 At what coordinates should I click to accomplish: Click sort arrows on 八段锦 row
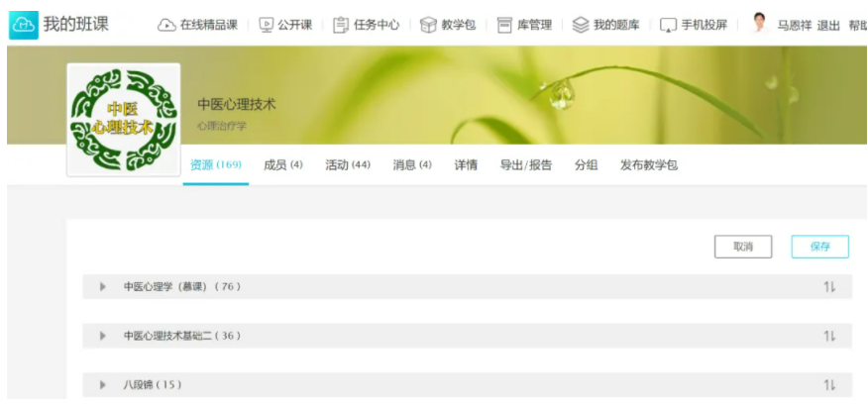click(x=829, y=384)
